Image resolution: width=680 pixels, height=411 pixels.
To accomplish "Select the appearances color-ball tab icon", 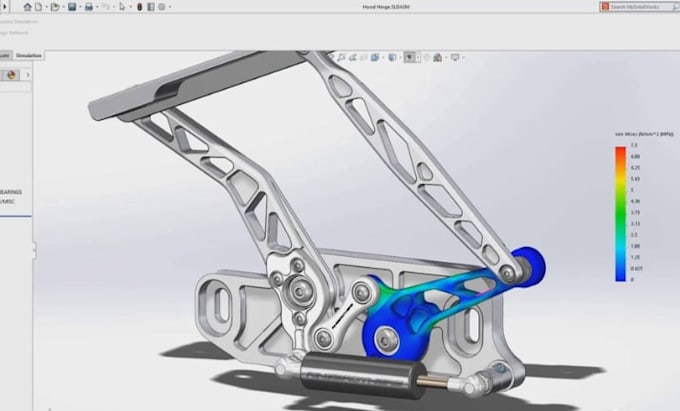I will [11, 75].
